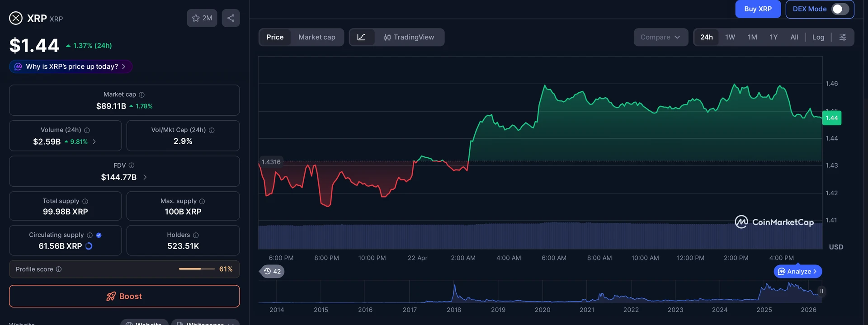Screen dimensions: 868x325
Task: Toggle DEX Mode switch
Action: 840,9
